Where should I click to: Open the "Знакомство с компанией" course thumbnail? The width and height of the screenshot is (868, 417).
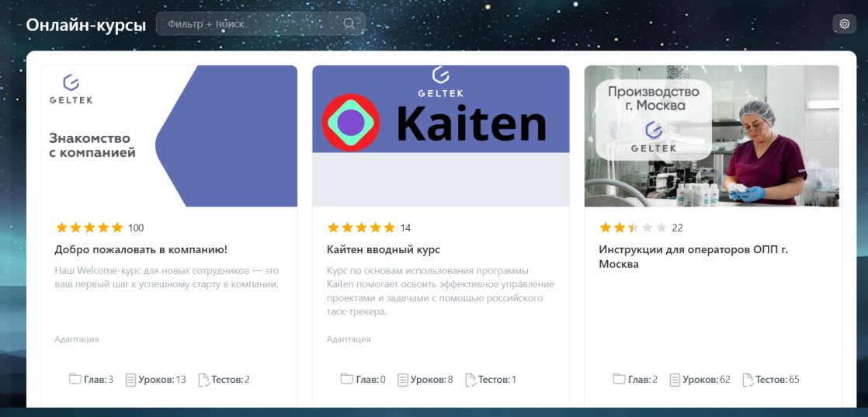168,136
